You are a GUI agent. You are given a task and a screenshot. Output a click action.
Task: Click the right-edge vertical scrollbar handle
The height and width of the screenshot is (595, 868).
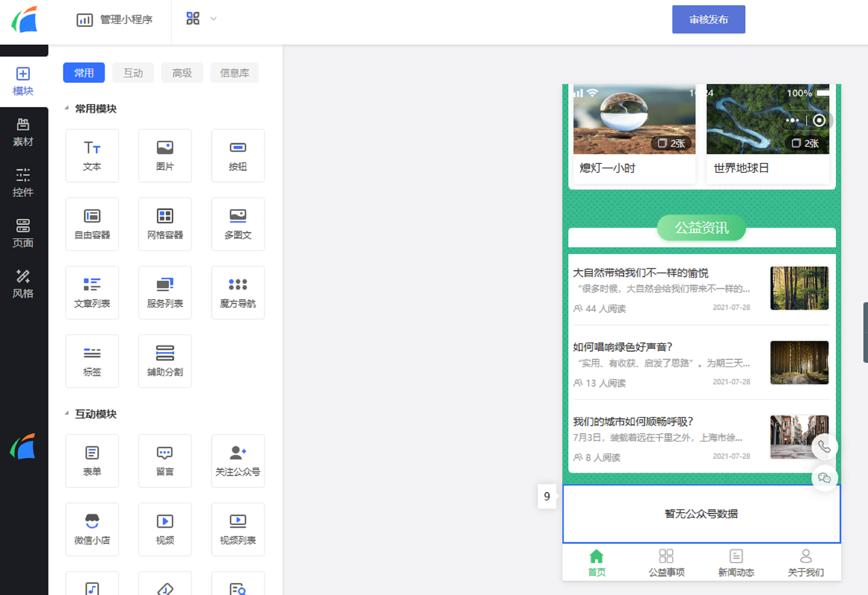coord(865,332)
